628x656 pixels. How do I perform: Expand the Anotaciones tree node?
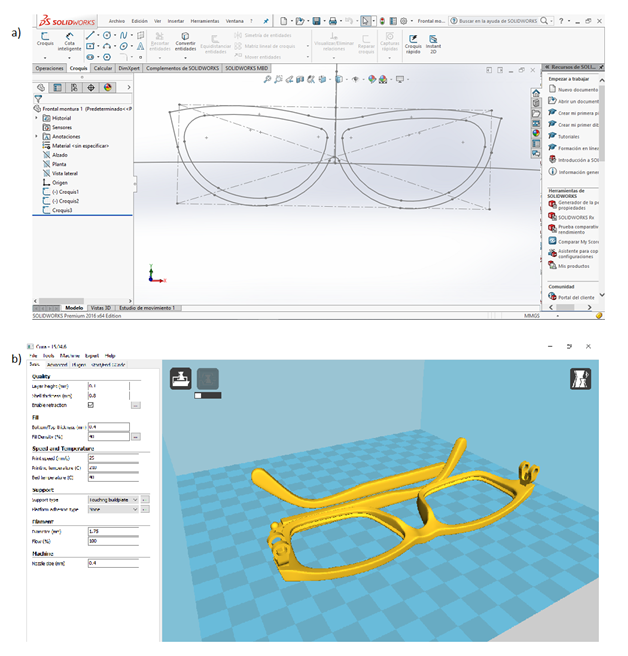(37, 137)
